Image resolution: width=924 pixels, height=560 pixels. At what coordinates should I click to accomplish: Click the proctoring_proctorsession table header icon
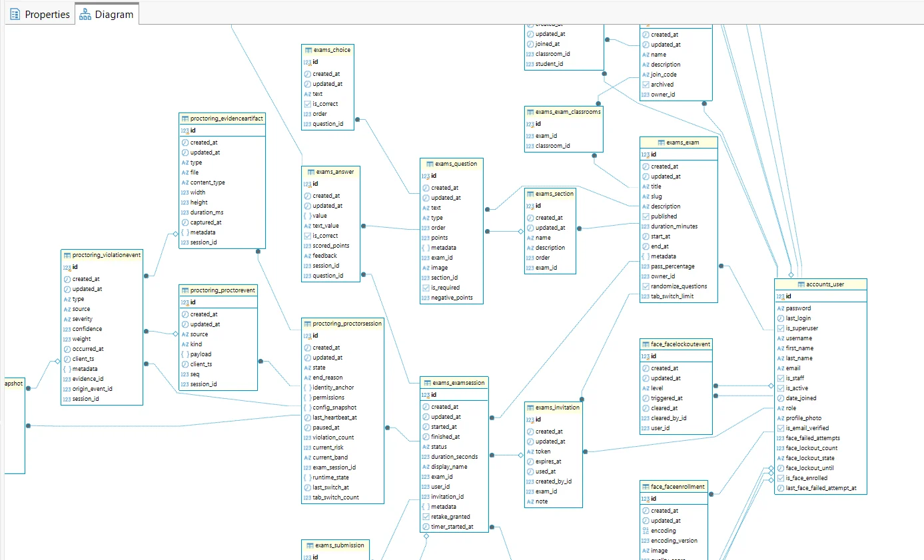point(308,324)
